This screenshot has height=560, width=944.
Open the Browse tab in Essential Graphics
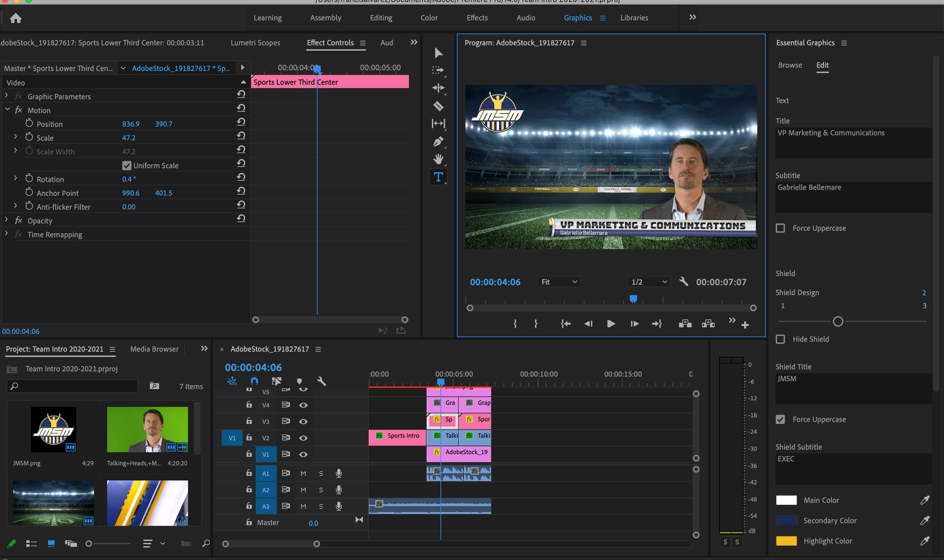pyautogui.click(x=790, y=65)
